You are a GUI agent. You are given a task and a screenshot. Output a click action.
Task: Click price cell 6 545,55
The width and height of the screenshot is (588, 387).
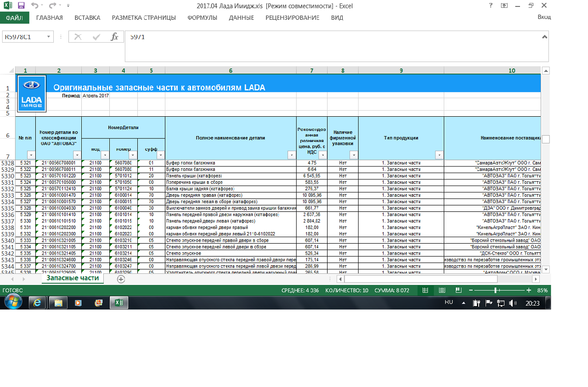pos(312,176)
